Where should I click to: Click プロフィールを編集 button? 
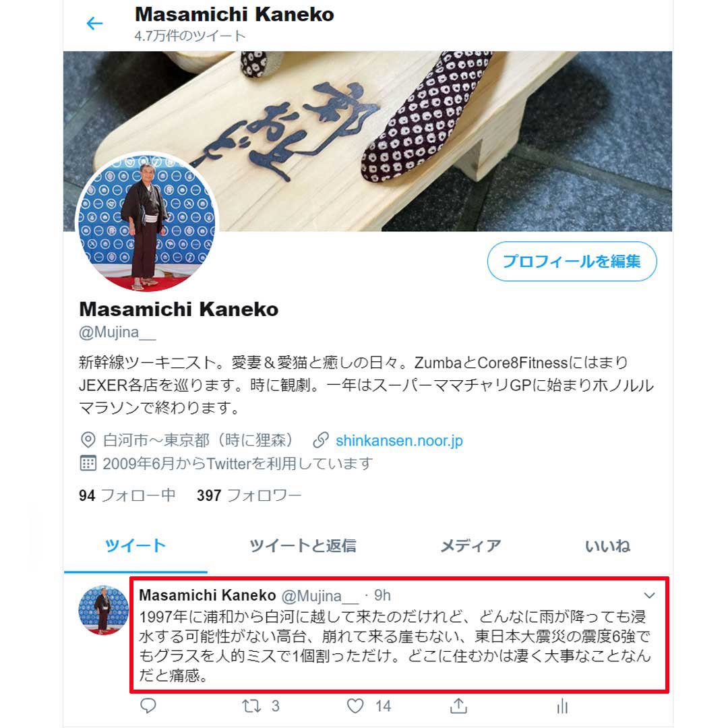click(x=572, y=261)
